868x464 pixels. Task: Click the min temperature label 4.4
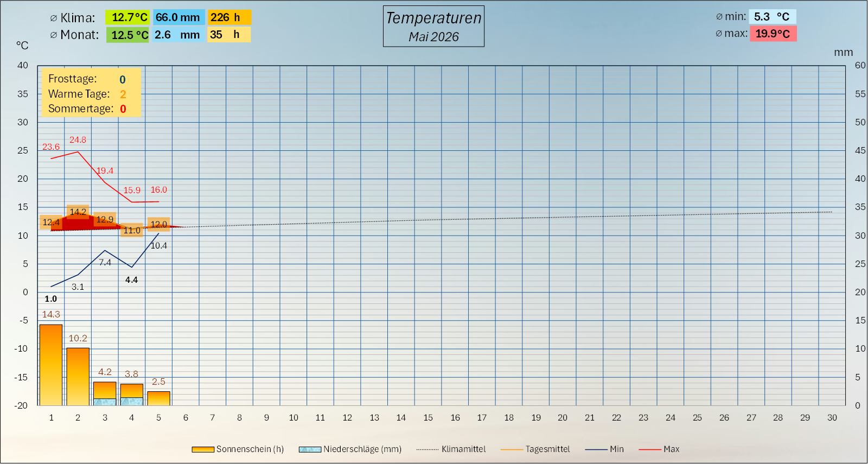click(132, 280)
